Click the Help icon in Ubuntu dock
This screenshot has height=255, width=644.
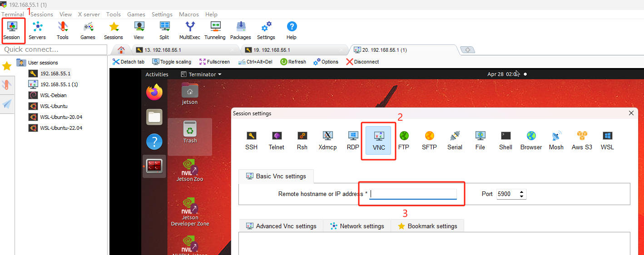[154, 142]
